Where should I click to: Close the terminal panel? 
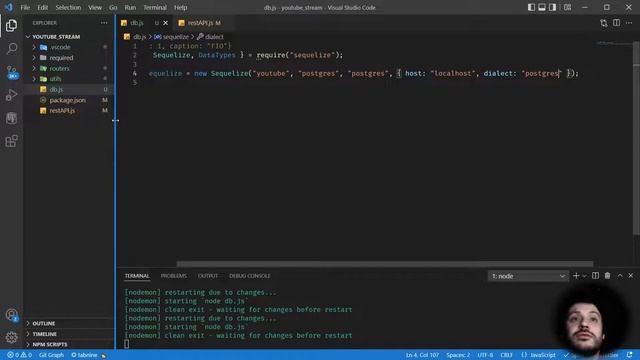click(x=631, y=276)
